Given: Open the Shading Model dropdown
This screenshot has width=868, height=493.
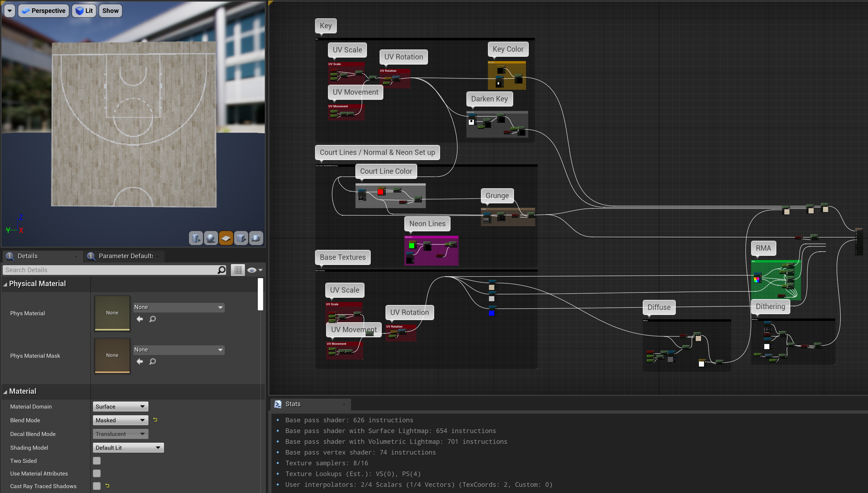Looking at the screenshot, I should (x=128, y=448).
